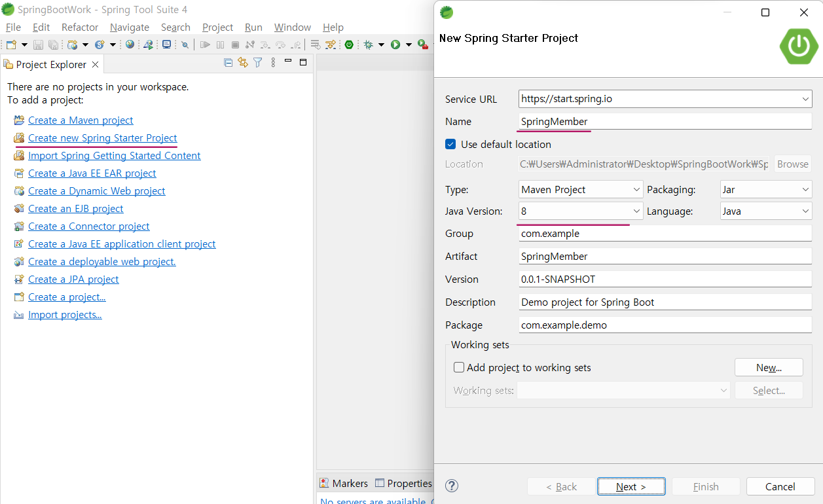Viewport: 823px width, 504px height.
Task: Click the Save toolbar icon
Action: (38, 45)
